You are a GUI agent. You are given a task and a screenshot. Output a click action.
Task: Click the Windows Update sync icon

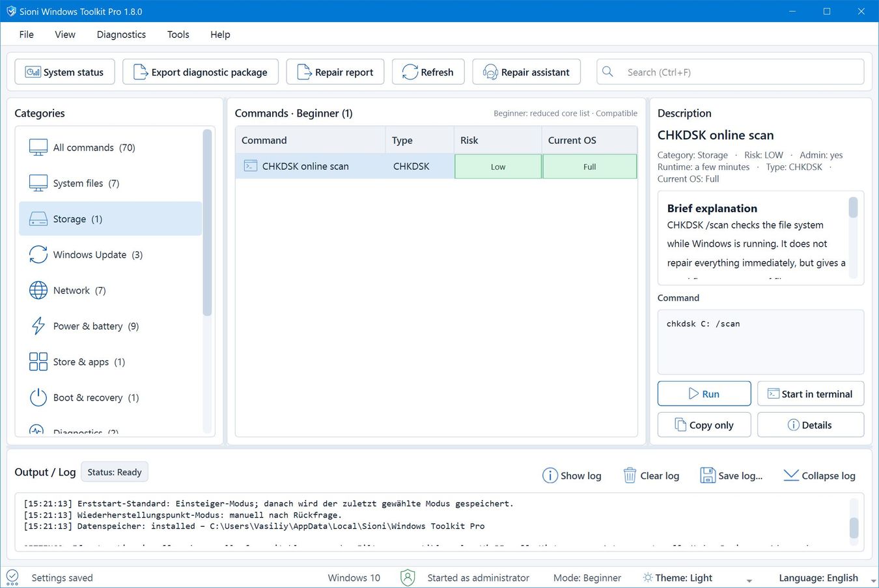[38, 255]
